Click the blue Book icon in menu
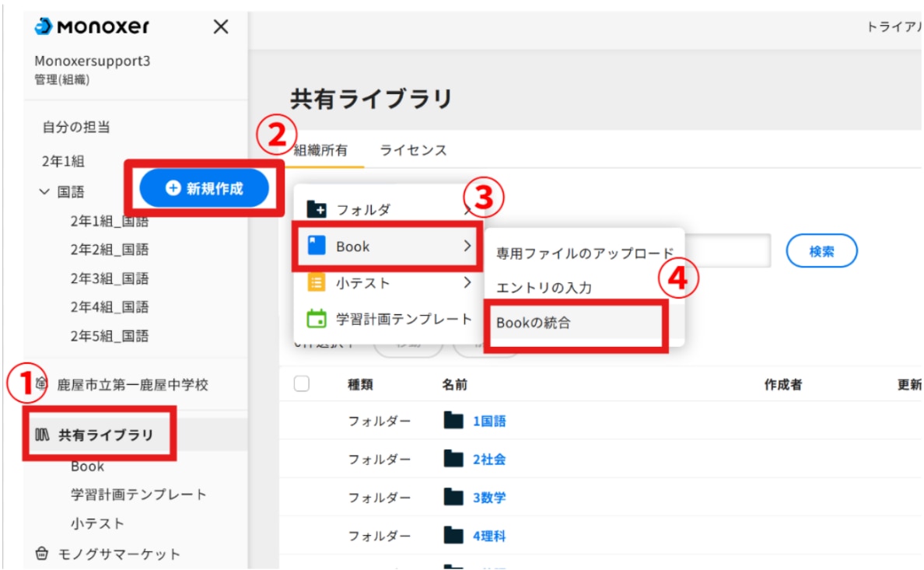Image resolution: width=924 pixels, height=570 pixels. 317,247
